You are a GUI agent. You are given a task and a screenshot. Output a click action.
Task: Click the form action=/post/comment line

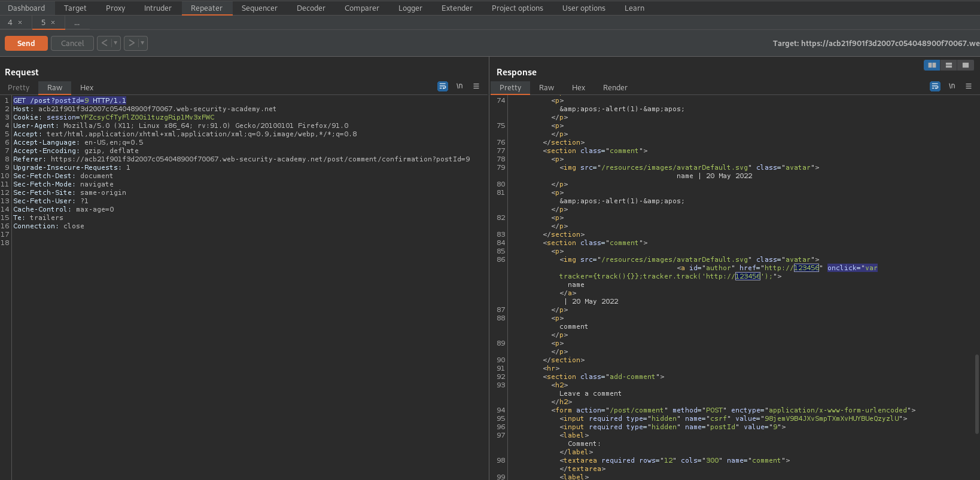tap(733, 410)
